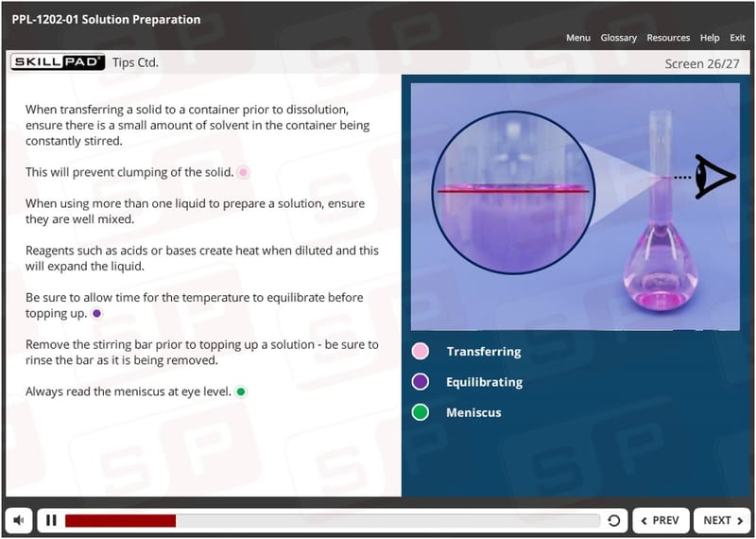Click the Transferring label
The image size is (756, 539).
[x=484, y=351]
